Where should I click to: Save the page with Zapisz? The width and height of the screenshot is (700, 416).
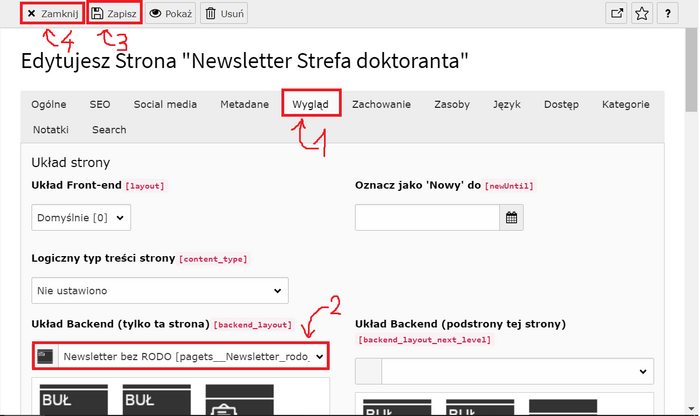[x=113, y=14]
